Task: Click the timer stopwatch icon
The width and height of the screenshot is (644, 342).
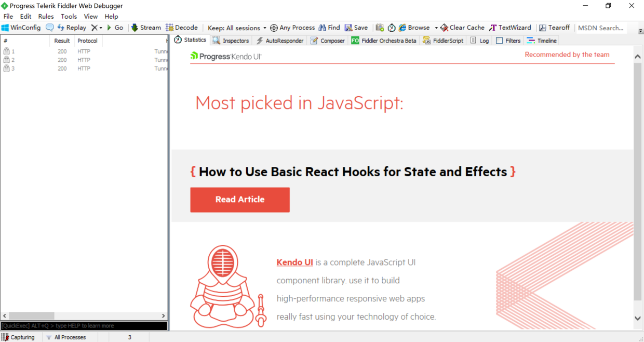Action: click(392, 28)
